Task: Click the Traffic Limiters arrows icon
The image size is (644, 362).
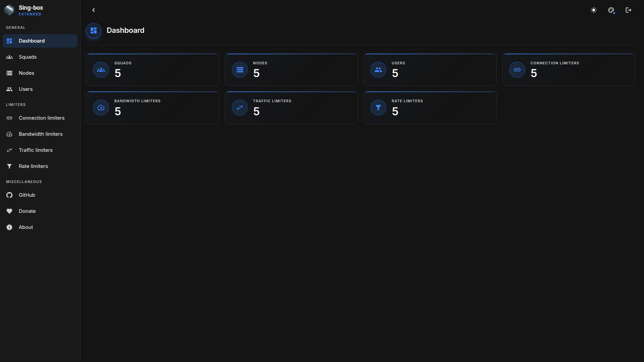Action: [x=240, y=108]
